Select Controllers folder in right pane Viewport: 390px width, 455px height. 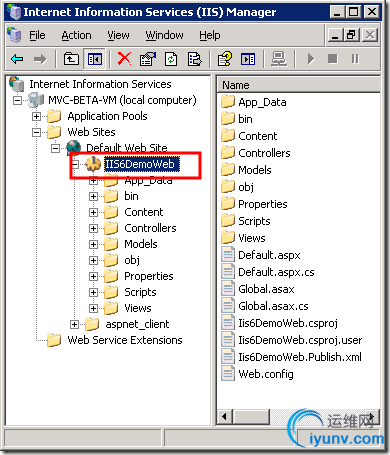pyautogui.click(x=264, y=153)
